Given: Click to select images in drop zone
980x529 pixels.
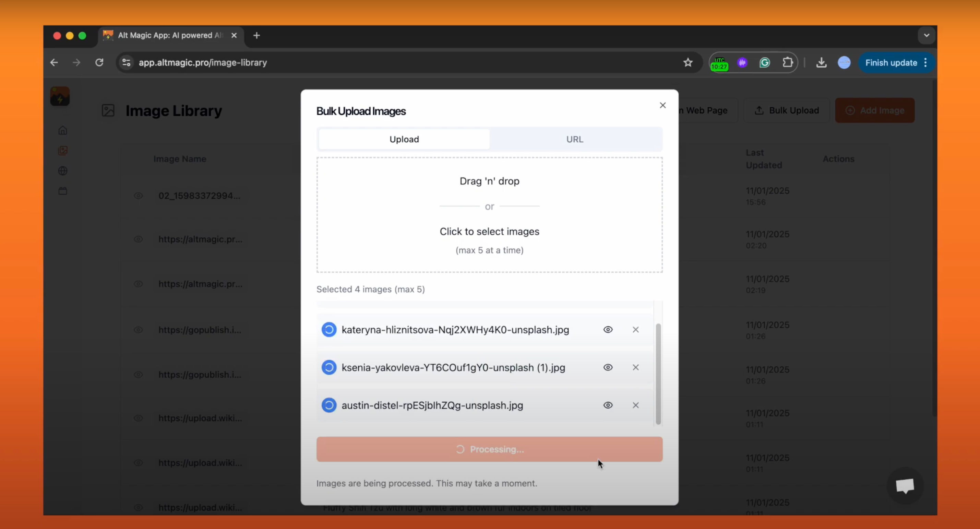Looking at the screenshot, I should click(489, 231).
